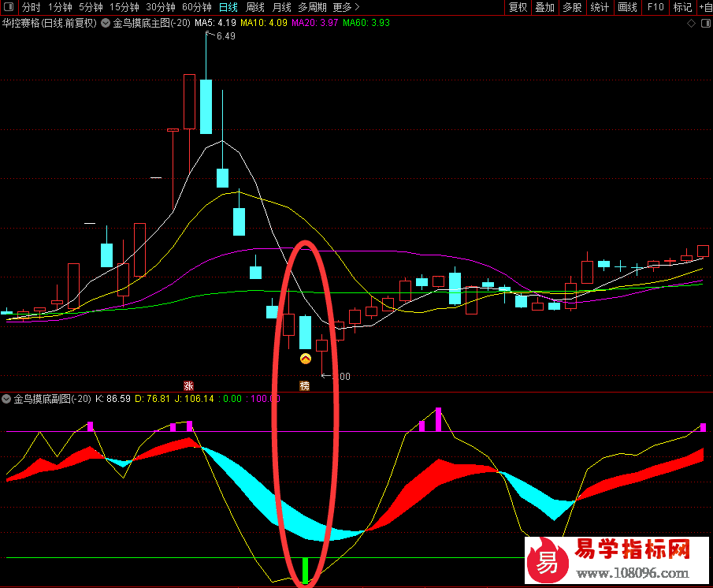Screen dimensions: 713x588
Task: Switch to 周线 weekly tab
Action: [x=255, y=7]
